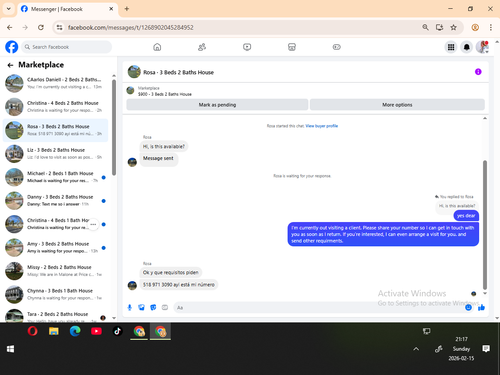This screenshot has height=375, width=500.
Task: Open the CAarlos Daniell 2 Beds chat
Action: pyautogui.click(x=55, y=83)
